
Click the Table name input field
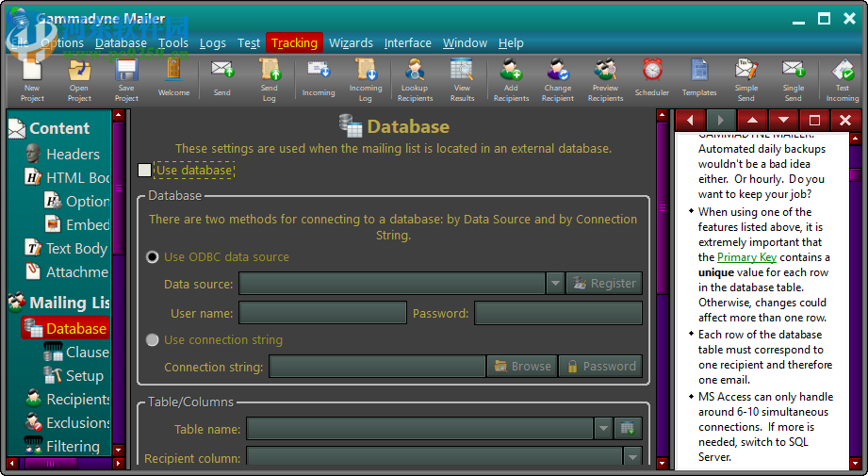[x=420, y=428]
